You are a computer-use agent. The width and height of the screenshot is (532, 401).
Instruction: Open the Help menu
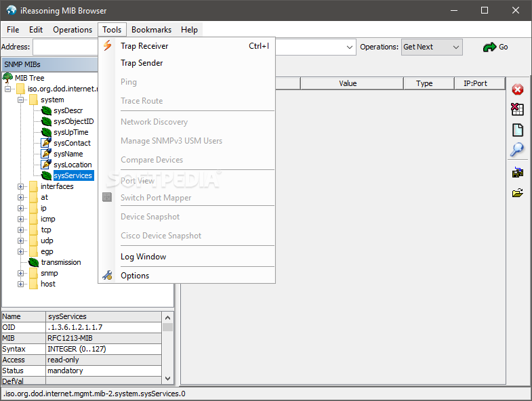coord(189,30)
